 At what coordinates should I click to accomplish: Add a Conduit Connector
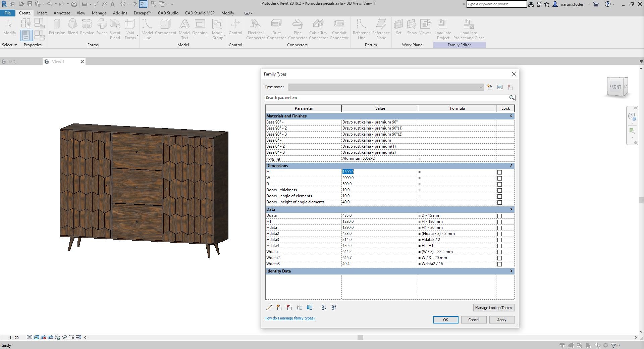pos(339,29)
